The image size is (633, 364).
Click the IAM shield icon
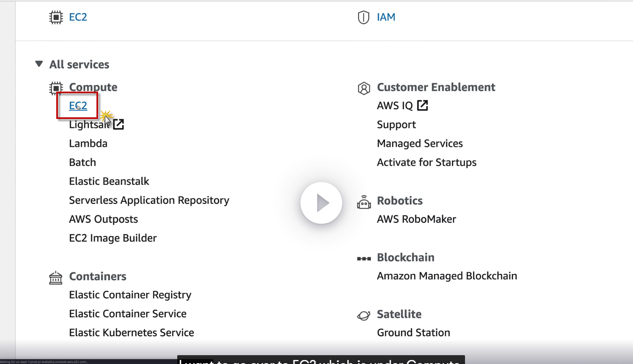point(363,17)
